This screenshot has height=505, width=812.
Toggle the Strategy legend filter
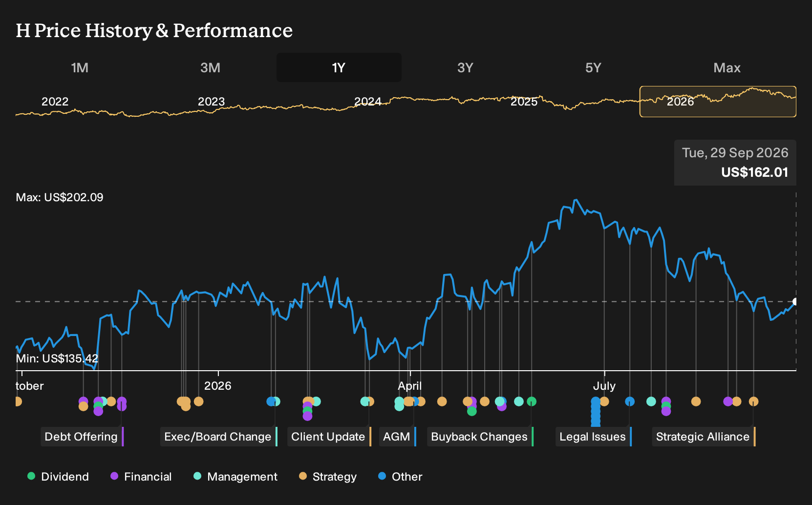click(327, 477)
